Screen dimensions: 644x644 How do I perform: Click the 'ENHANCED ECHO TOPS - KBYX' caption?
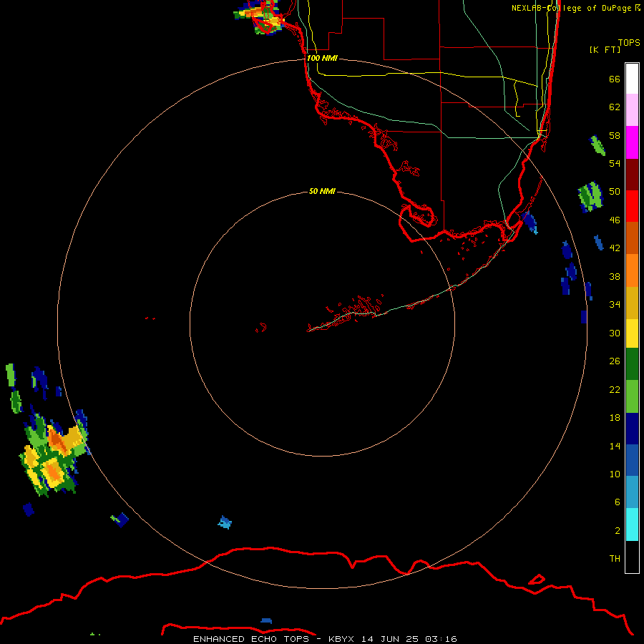[273, 639]
